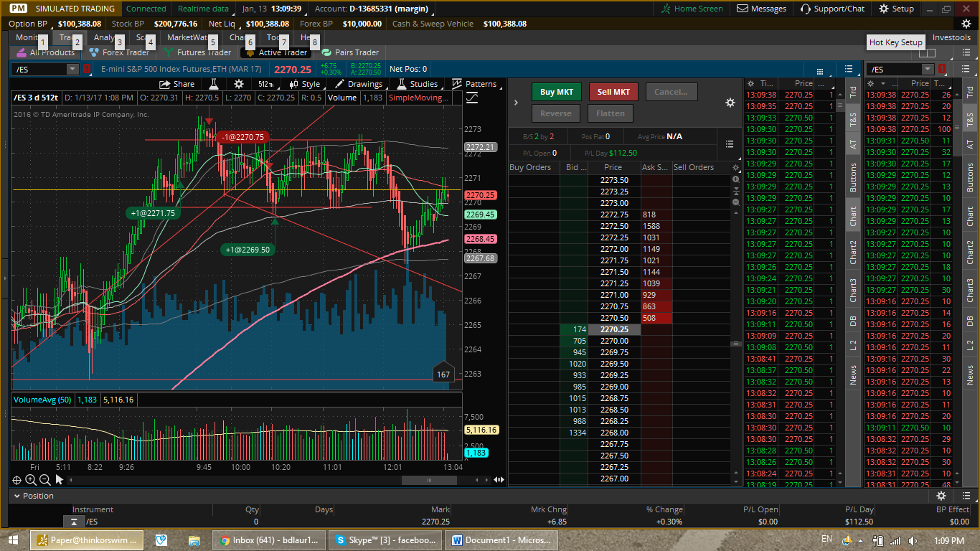Open Support/Chat
The image size is (980, 551).
click(832, 9)
